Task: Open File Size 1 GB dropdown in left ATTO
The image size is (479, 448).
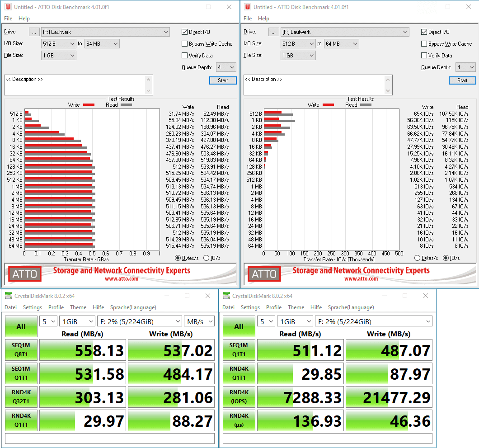Action: coord(58,55)
